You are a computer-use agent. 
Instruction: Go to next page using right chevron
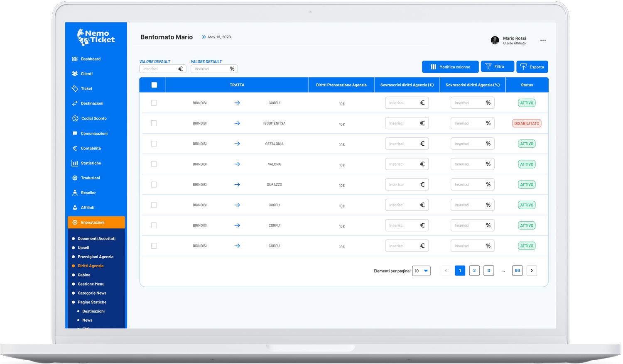[532, 271]
